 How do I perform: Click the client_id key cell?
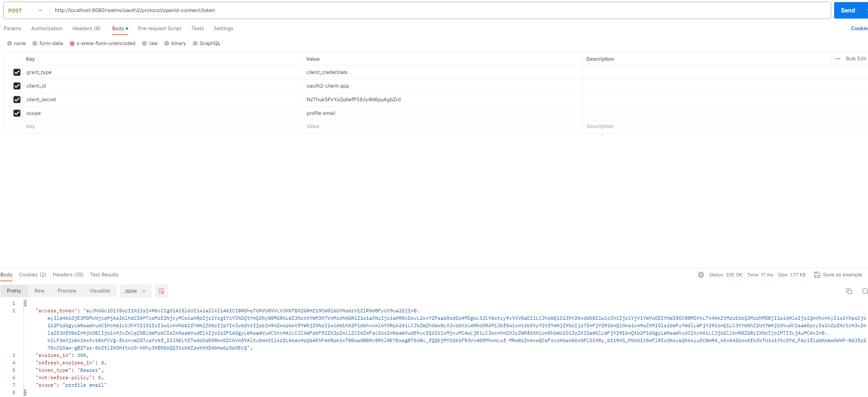[x=162, y=86]
